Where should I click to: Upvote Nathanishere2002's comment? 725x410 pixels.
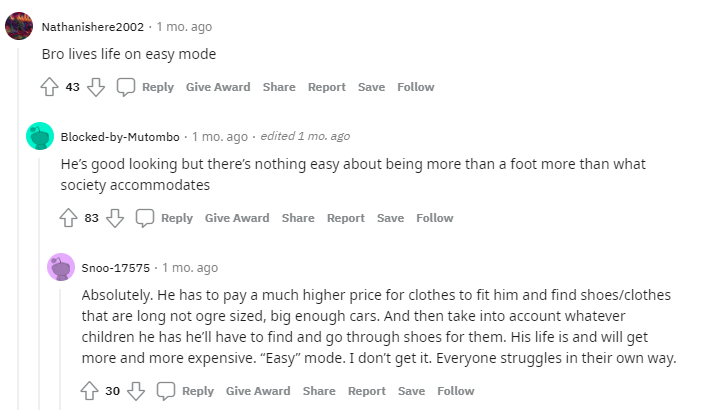[49, 87]
